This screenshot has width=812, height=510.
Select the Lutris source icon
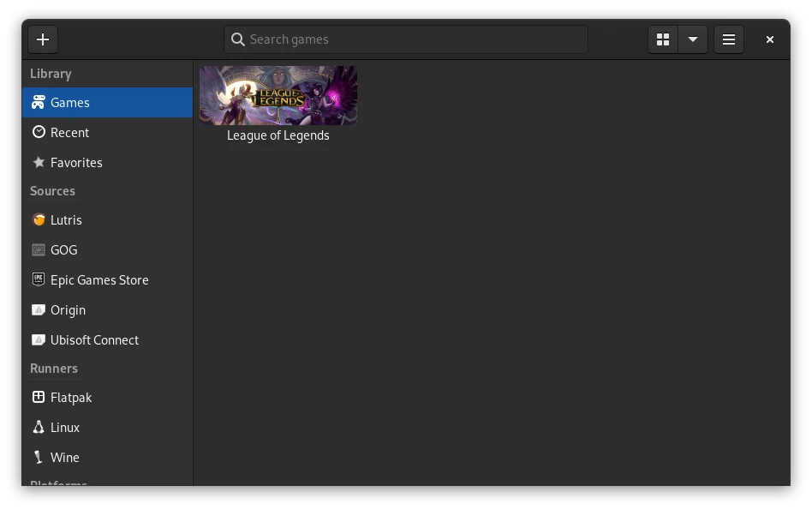39,219
